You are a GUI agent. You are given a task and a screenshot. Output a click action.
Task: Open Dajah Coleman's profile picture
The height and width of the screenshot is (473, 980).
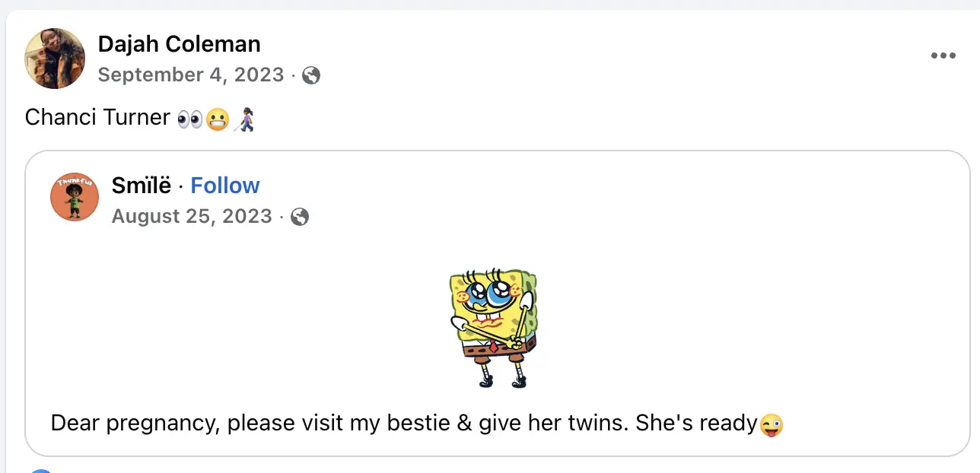pyautogui.click(x=55, y=59)
